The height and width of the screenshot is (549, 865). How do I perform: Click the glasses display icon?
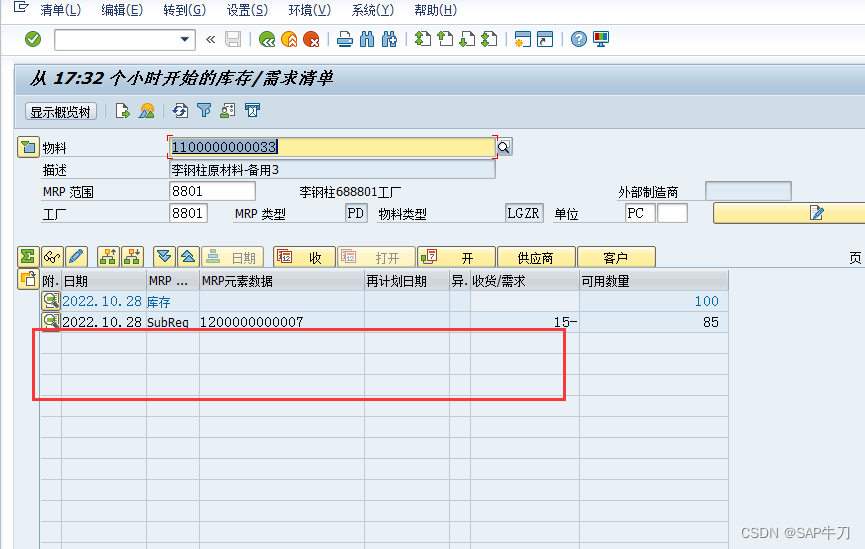[x=52, y=257]
